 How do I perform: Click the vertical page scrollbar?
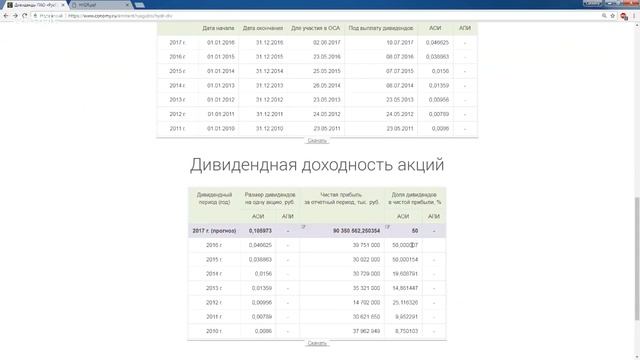(x=637, y=259)
